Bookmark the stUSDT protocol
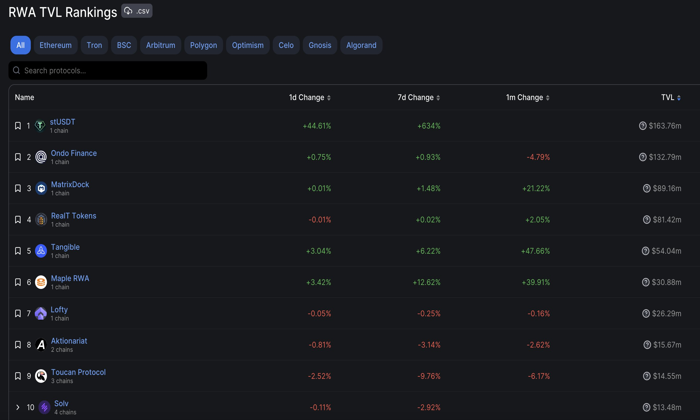Viewport: 700px width, 420px height. click(x=18, y=126)
